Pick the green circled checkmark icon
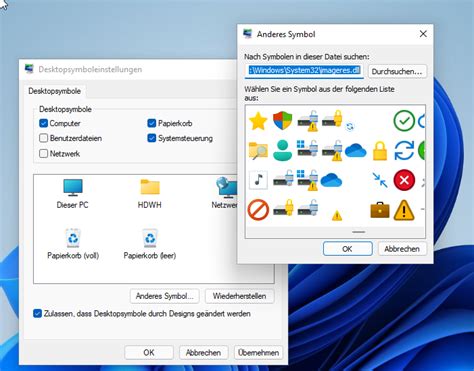The image size is (474, 371). point(404,121)
